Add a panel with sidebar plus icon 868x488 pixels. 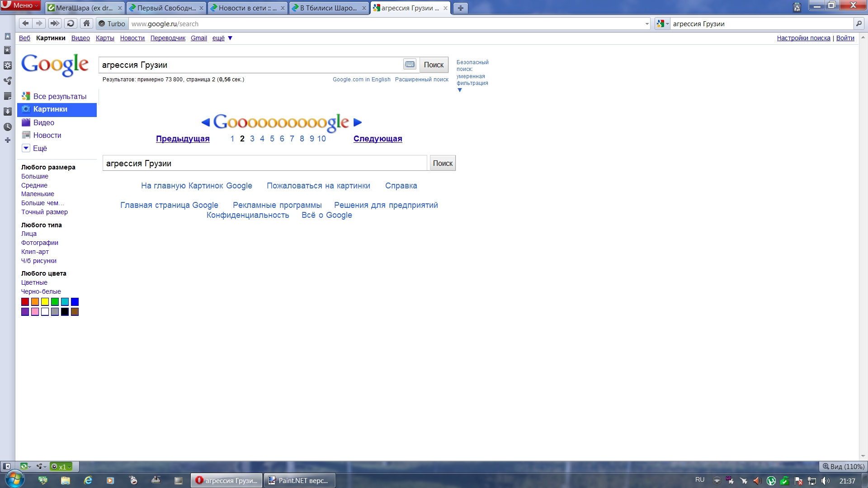tap(8, 141)
